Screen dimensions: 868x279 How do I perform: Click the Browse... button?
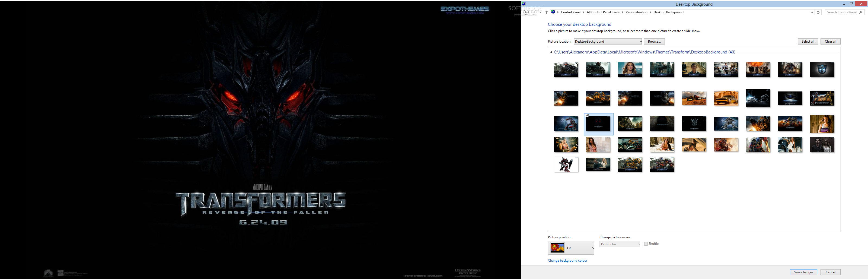[654, 42]
